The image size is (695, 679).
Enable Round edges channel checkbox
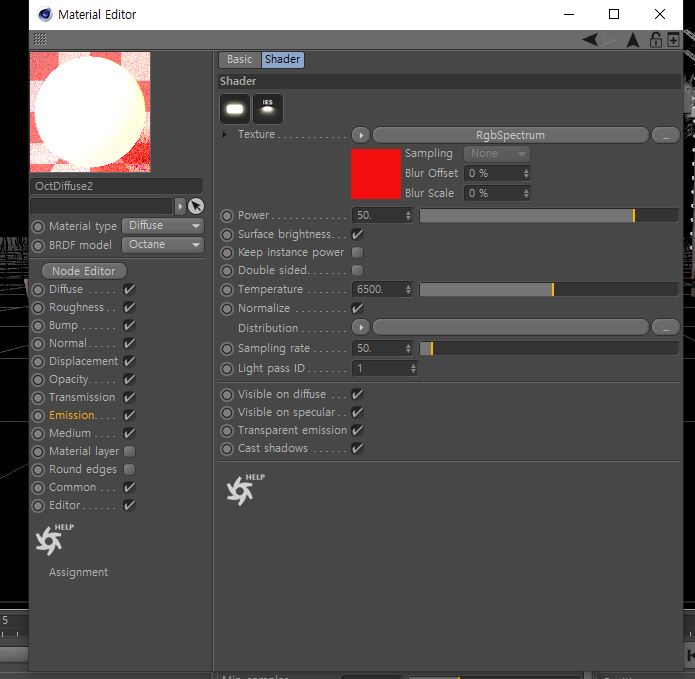pos(129,469)
